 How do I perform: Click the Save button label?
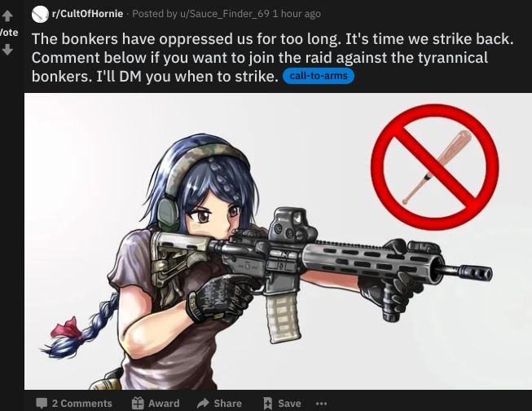coord(289,403)
